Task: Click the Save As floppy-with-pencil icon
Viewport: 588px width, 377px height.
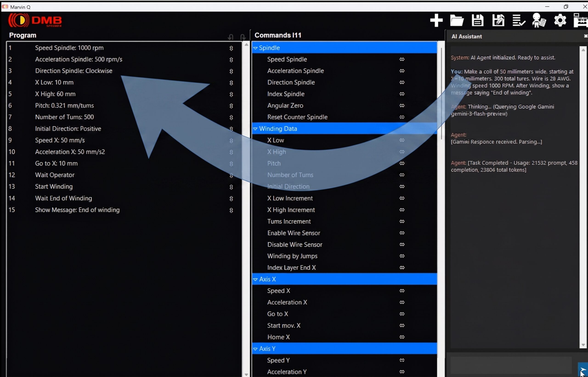Action: point(498,20)
